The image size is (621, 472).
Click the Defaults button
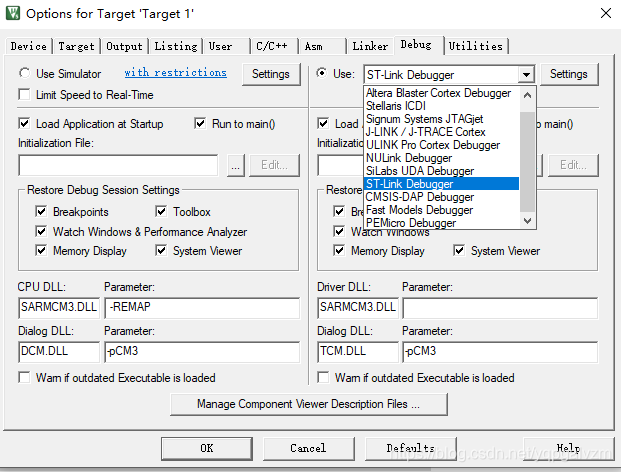pyautogui.click(x=411, y=448)
